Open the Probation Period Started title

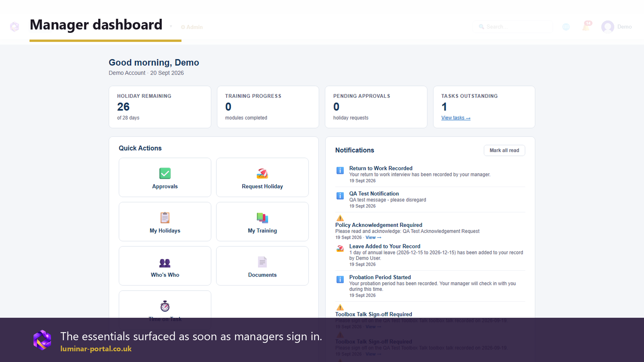(380, 277)
